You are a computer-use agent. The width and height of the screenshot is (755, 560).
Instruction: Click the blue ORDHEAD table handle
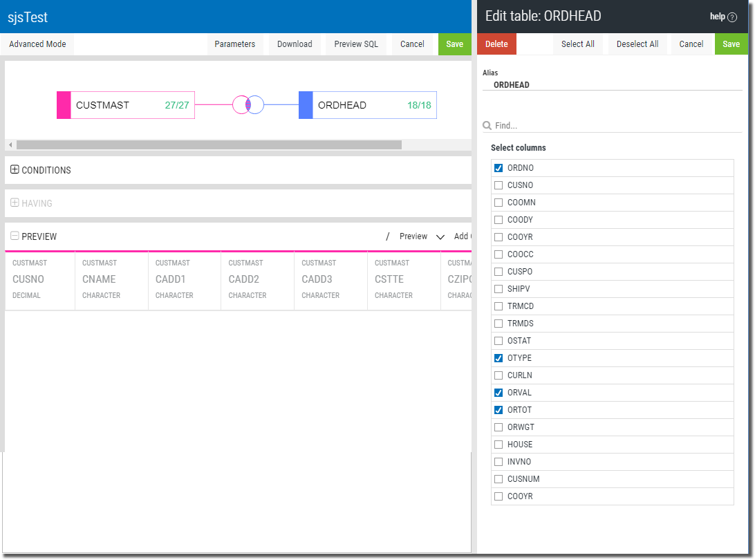click(306, 105)
